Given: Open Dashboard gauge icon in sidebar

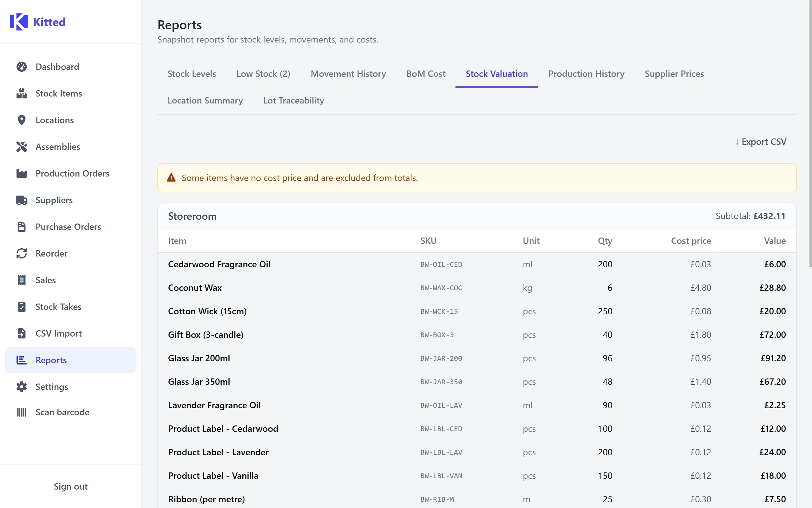Looking at the screenshot, I should click(x=22, y=67).
